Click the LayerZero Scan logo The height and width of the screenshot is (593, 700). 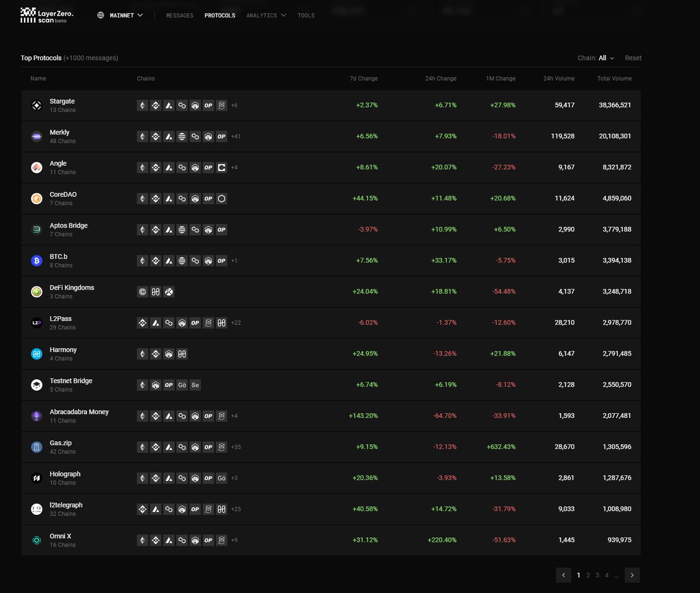pyautogui.click(x=47, y=15)
